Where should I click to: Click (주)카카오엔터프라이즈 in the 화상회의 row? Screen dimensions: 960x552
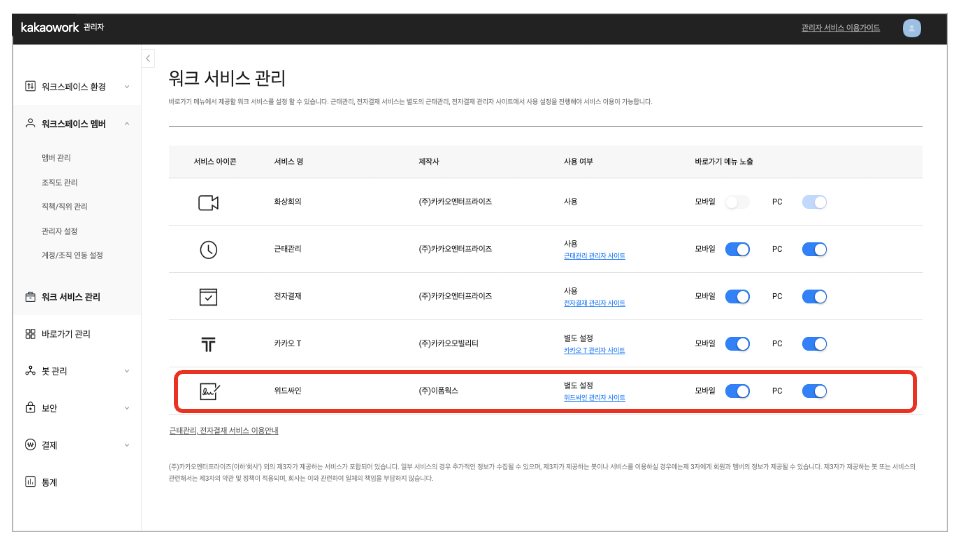[455, 201]
